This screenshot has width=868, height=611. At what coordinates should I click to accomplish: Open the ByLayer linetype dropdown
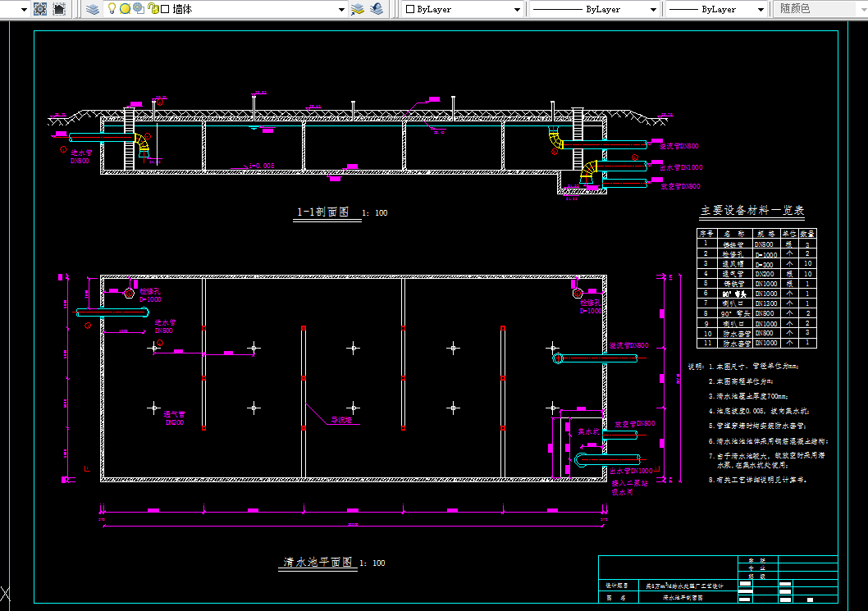point(653,9)
